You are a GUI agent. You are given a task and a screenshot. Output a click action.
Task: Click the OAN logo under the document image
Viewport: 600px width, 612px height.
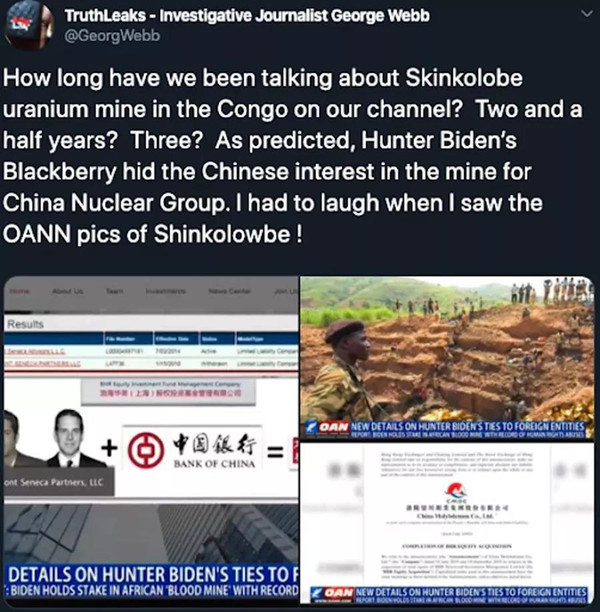pos(333,594)
